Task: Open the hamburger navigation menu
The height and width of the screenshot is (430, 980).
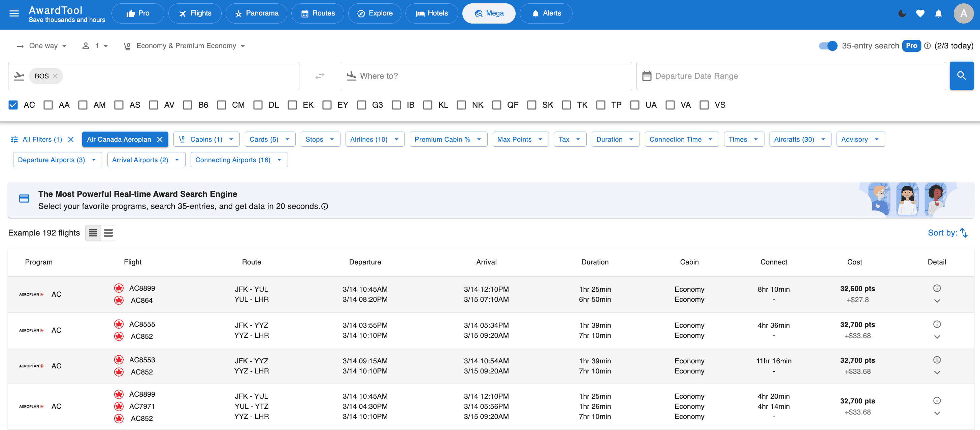Action: 14,14
